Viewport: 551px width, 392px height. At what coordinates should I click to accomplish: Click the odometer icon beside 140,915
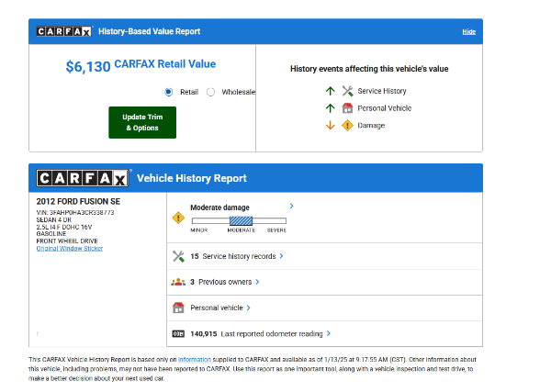pos(178,333)
